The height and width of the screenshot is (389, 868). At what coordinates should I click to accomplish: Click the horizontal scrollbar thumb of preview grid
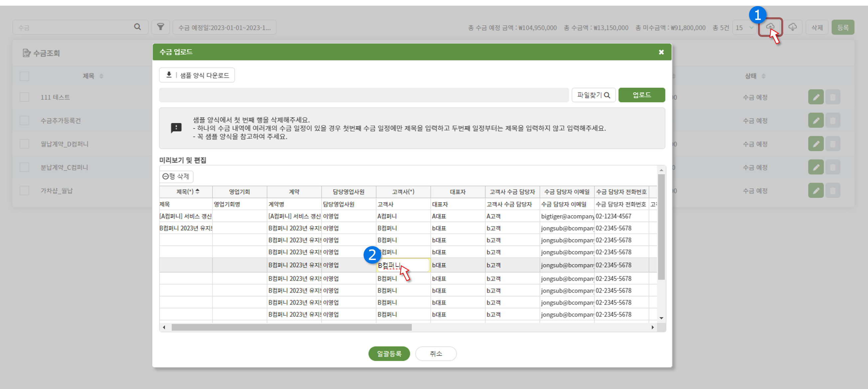(x=291, y=327)
